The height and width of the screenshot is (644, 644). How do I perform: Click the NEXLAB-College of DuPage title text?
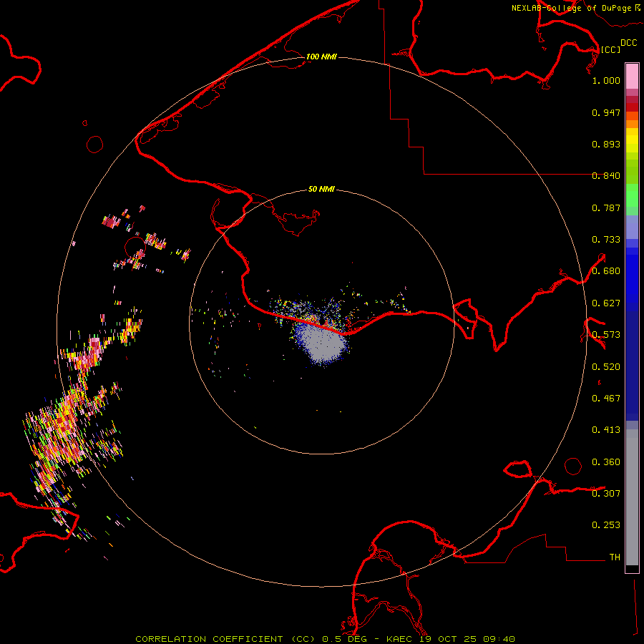point(570,8)
